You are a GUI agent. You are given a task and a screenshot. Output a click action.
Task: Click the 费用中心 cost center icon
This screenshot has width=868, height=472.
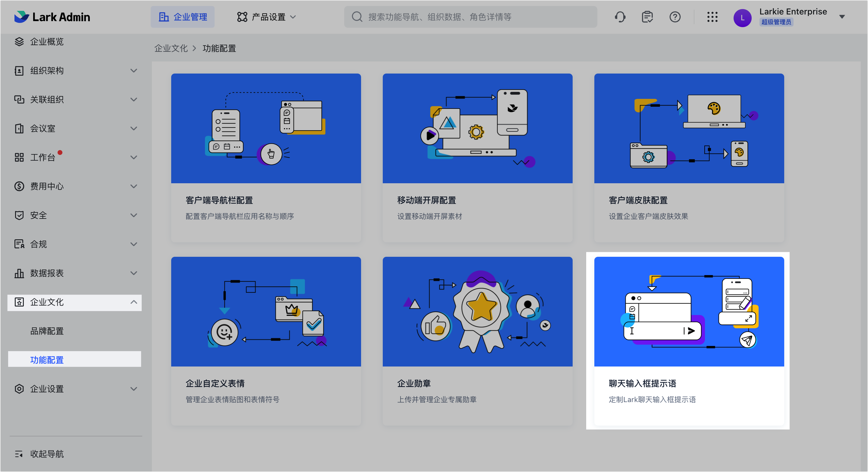pyautogui.click(x=19, y=186)
